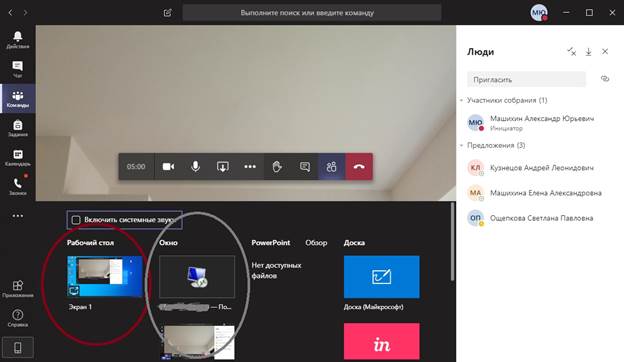Click the КЛ avatar
Viewport: 624px width, 362px height.
[x=476, y=168]
